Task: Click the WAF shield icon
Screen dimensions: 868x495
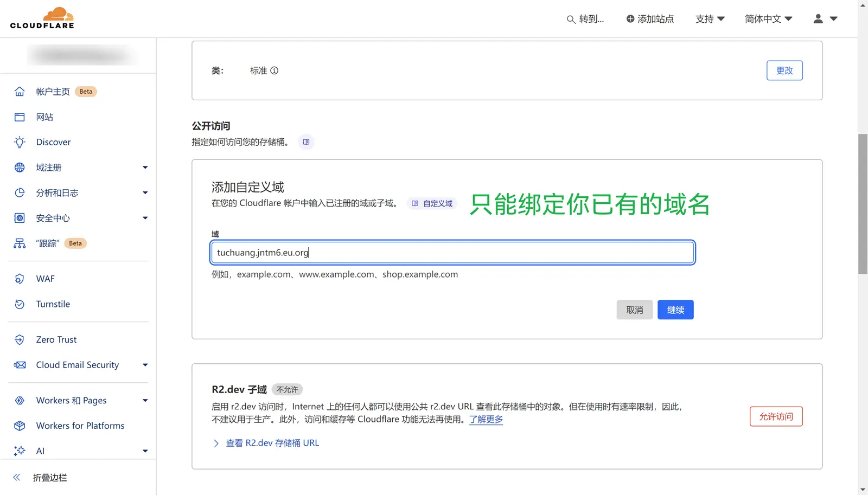Action: pyautogui.click(x=20, y=279)
